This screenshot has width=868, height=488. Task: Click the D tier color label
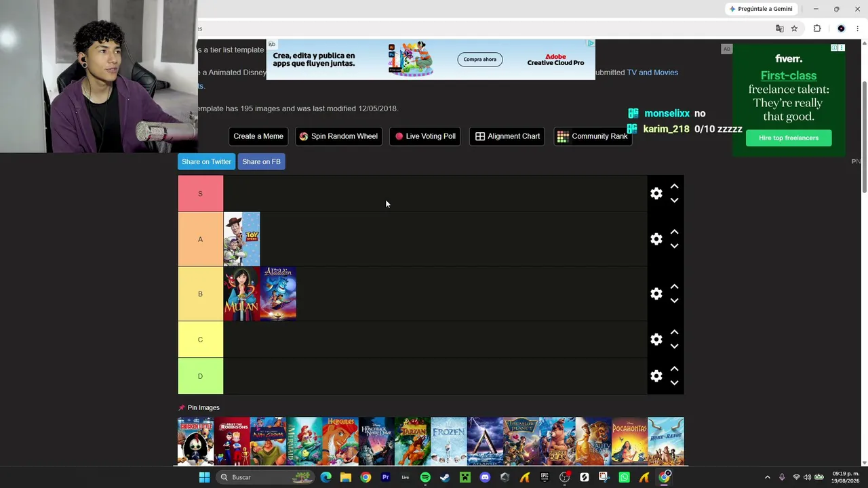[200, 376]
